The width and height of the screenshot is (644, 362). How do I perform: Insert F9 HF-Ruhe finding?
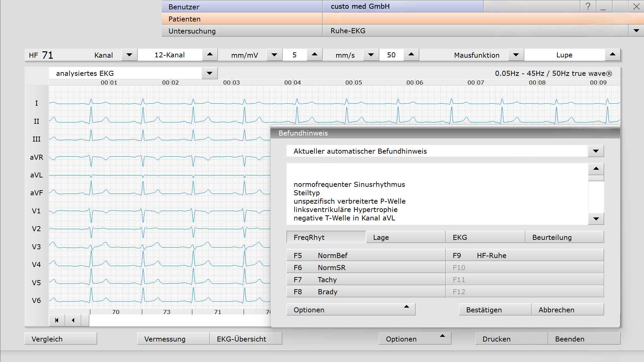coord(525,255)
